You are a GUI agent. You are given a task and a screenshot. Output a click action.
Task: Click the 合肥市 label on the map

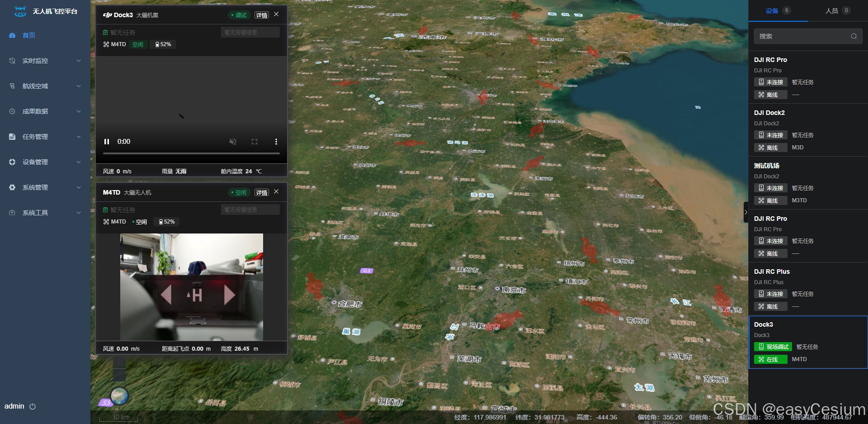[x=350, y=304]
